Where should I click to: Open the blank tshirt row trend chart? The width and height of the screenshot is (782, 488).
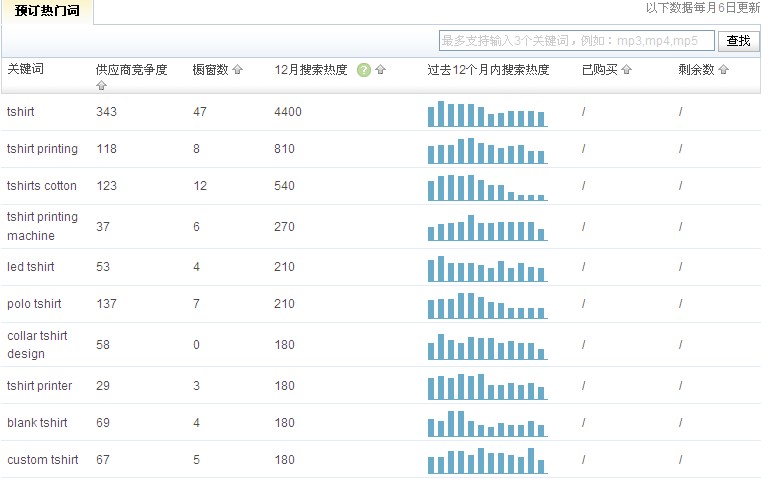488,424
